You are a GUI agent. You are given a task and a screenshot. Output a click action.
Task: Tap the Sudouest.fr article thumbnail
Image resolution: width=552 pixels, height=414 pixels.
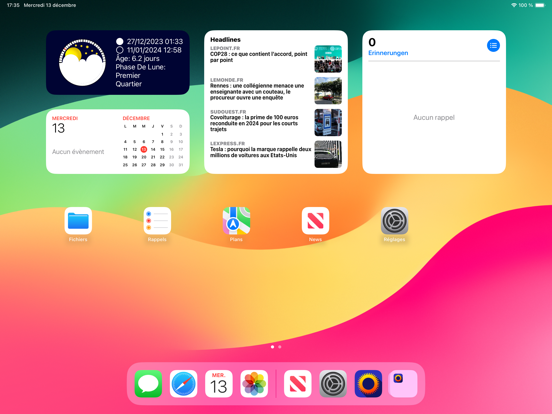coord(328,123)
